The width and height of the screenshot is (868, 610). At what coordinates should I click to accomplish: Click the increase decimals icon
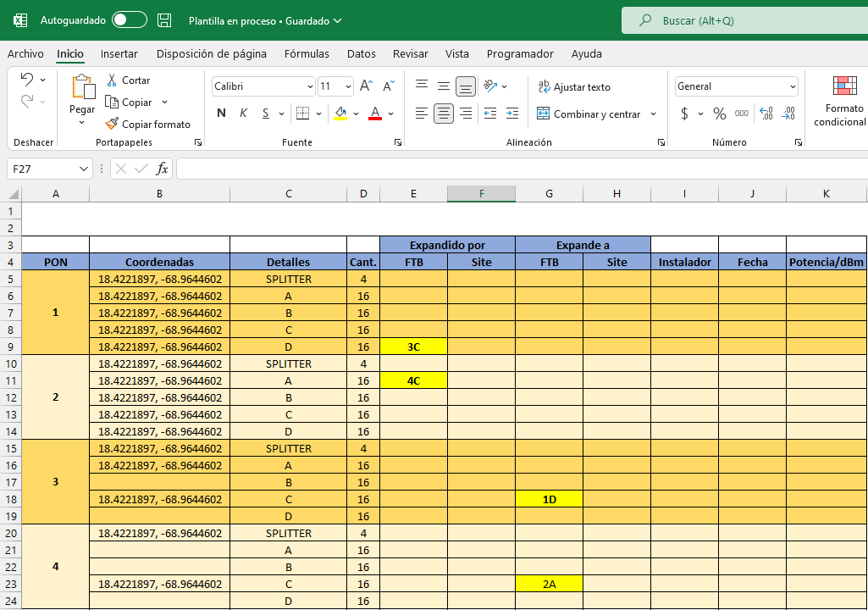(766, 114)
